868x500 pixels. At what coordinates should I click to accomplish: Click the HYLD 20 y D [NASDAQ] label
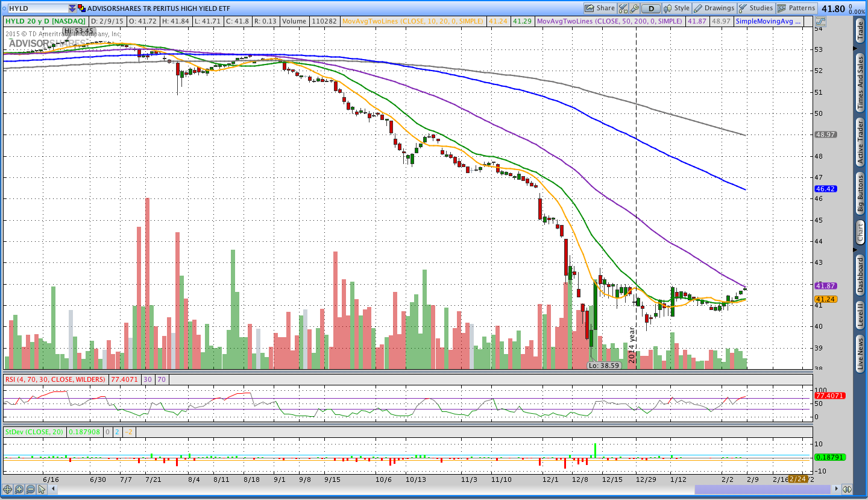click(45, 21)
